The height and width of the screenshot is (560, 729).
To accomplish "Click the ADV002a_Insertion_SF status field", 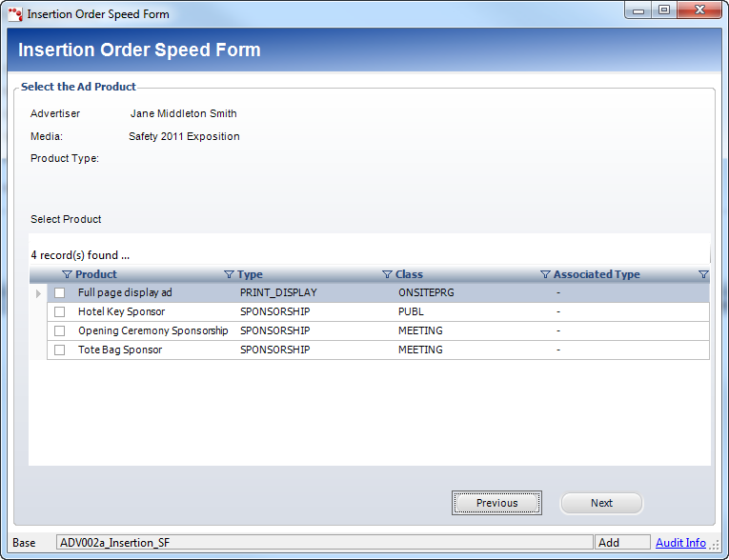I will pyautogui.click(x=324, y=543).
